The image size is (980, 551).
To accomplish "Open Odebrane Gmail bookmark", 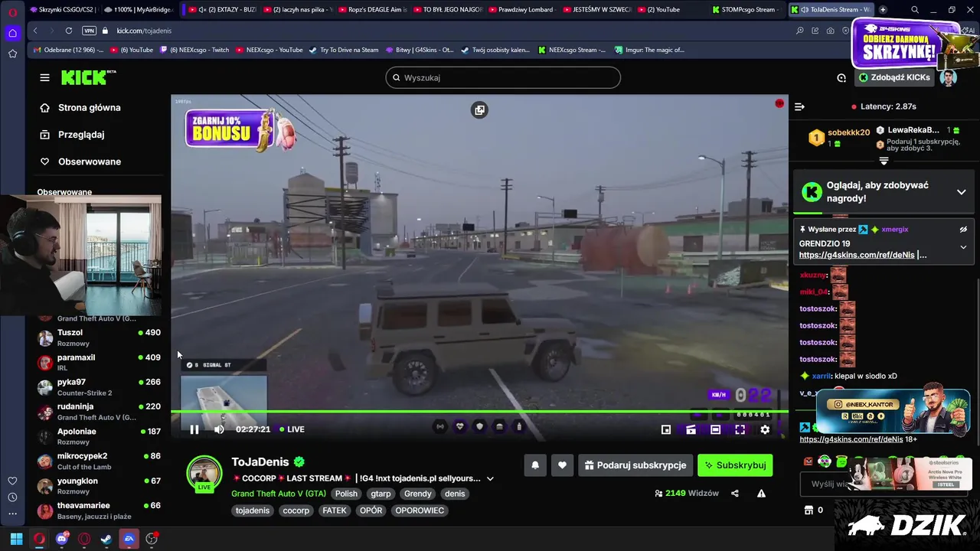I will [x=69, y=50].
